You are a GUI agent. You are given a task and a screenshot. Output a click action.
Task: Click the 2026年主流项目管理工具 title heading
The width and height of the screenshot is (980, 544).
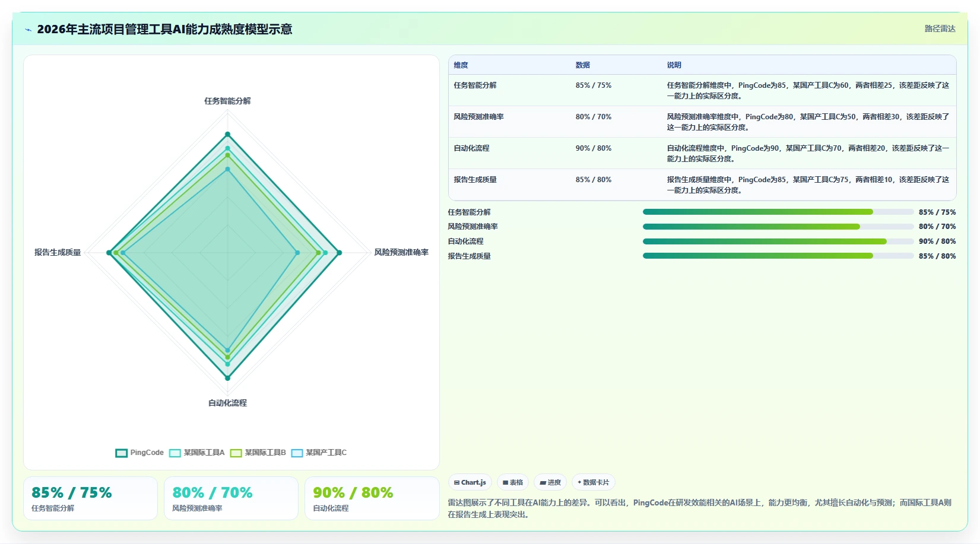pyautogui.click(x=164, y=29)
